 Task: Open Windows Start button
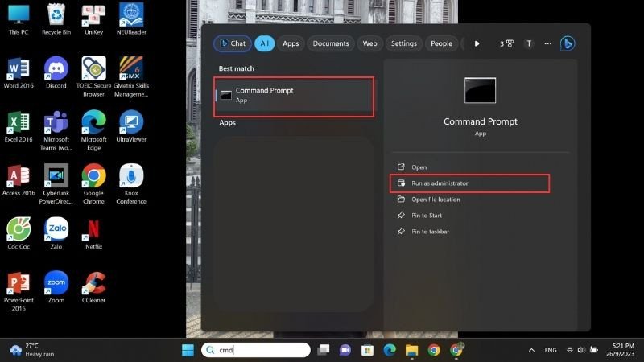pyautogui.click(x=188, y=350)
